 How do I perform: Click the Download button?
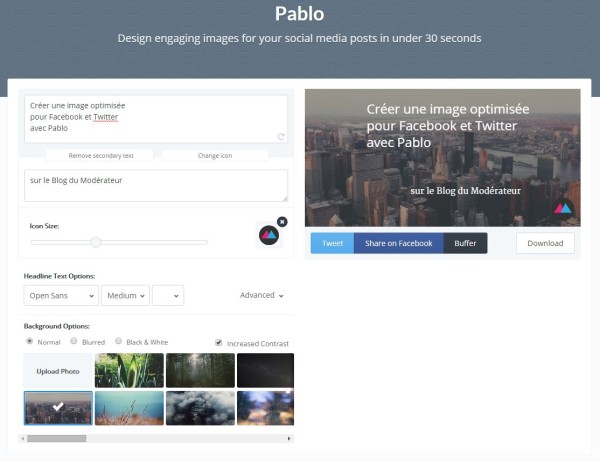545,243
